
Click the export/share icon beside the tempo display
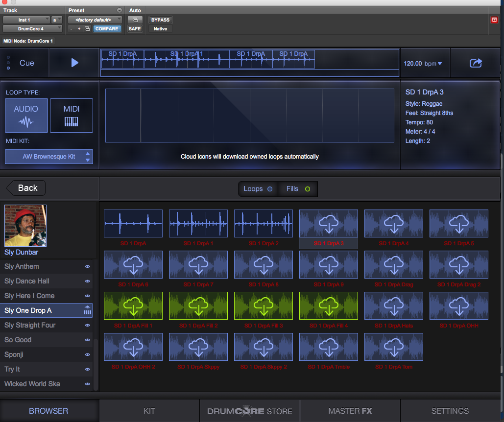tap(475, 63)
